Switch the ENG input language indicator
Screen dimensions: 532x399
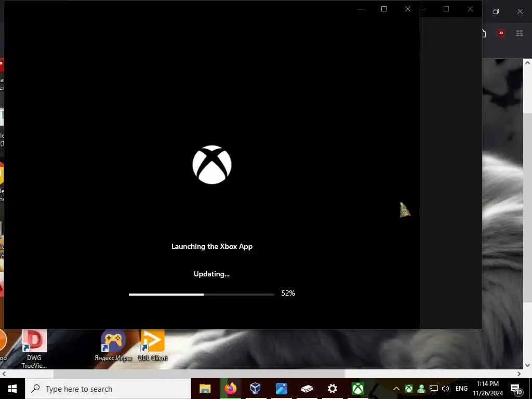(461, 389)
